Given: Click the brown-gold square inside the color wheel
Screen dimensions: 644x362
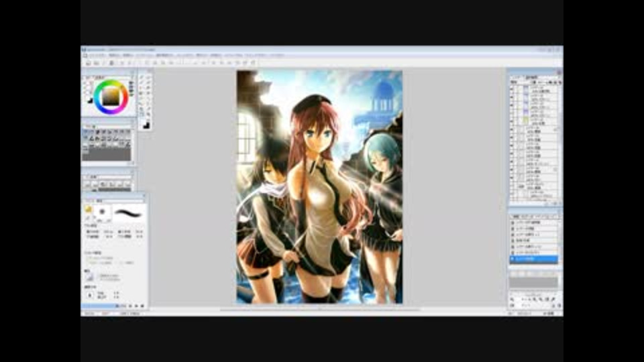Looking at the screenshot, I should pos(111,97).
